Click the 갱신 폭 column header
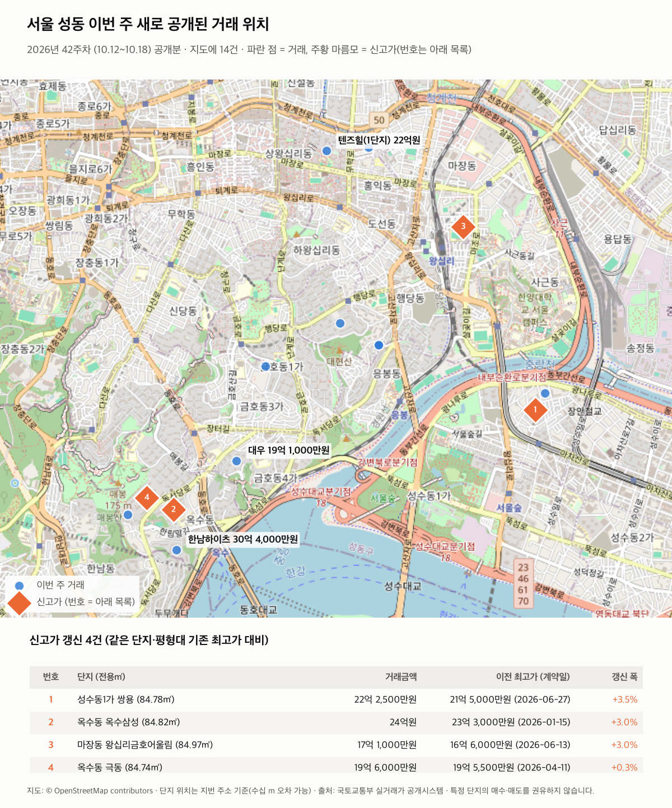Screen dimensions: 672x808 pos(625,677)
